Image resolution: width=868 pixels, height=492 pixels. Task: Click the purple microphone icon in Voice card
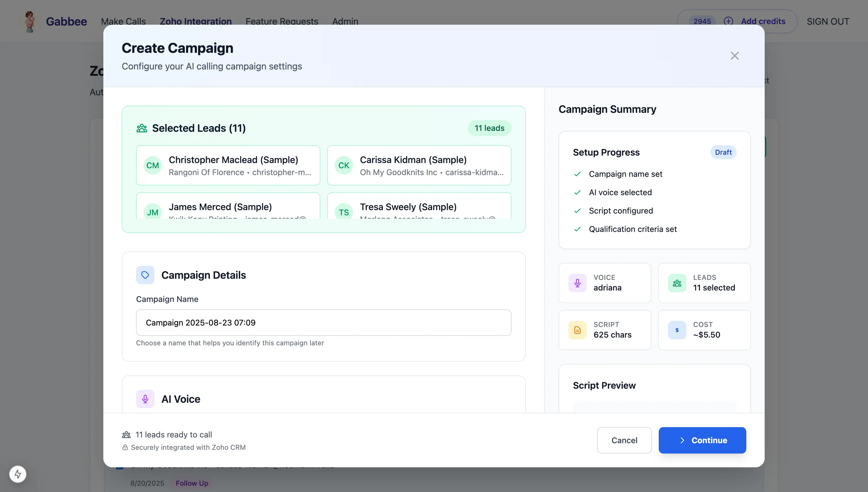coord(577,283)
